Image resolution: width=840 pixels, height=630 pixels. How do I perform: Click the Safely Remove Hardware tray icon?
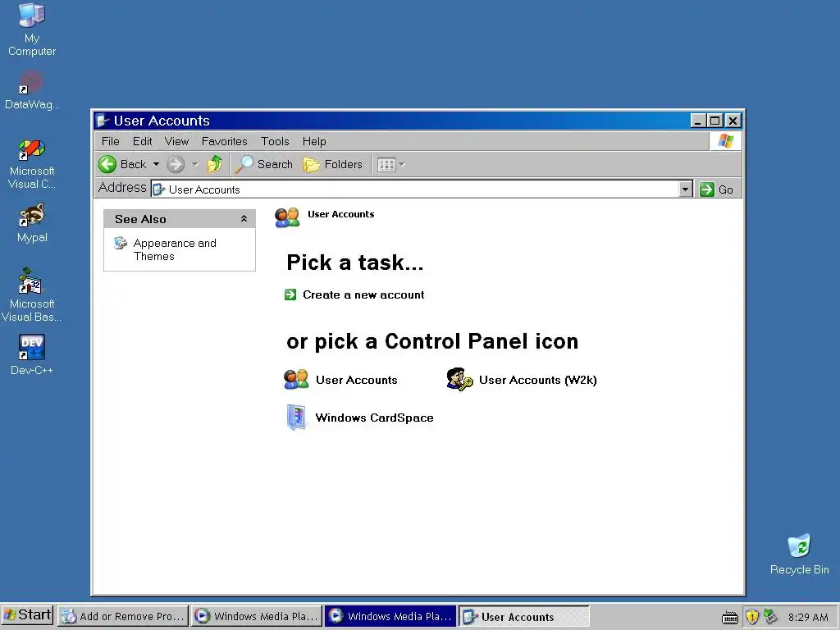pos(771,616)
